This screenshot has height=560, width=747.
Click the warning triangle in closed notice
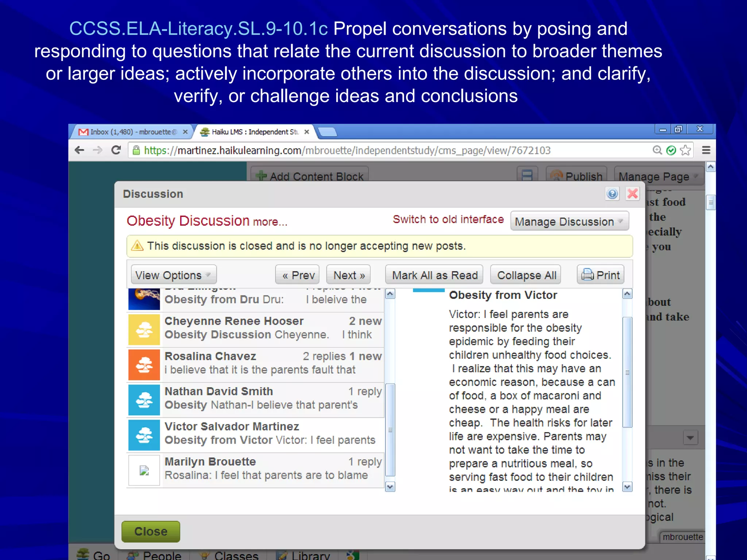pos(137,245)
